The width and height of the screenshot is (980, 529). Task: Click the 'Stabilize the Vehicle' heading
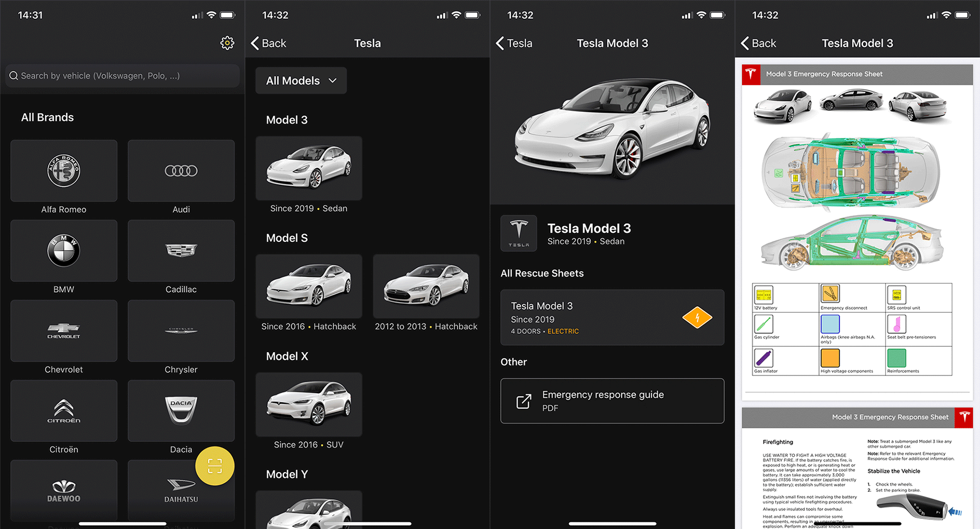pyautogui.click(x=894, y=471)
